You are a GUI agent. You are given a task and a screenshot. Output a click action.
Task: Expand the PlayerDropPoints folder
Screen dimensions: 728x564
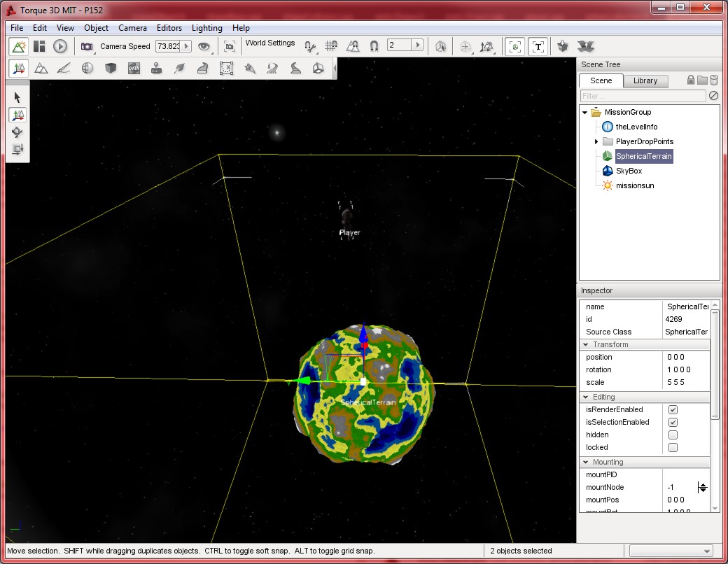coord(596,141)
